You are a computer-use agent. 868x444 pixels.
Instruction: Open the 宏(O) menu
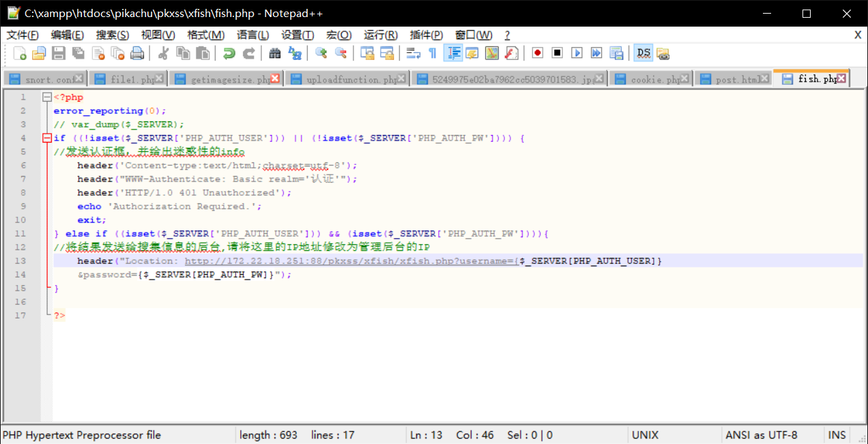click(x=339, y=35)
